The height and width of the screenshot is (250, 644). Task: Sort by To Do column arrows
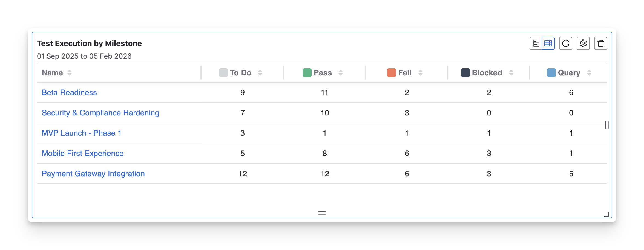pos(260,73)
